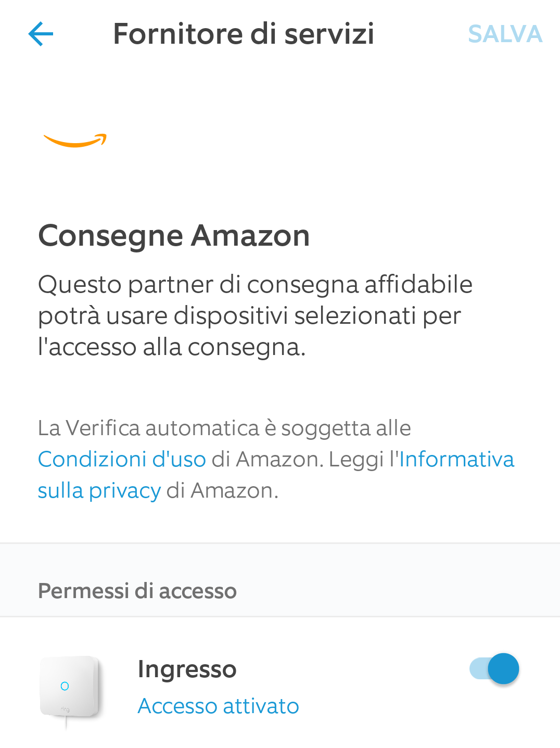
Task: Click the Permessi di accesso section header
Action: click(137, 591)
